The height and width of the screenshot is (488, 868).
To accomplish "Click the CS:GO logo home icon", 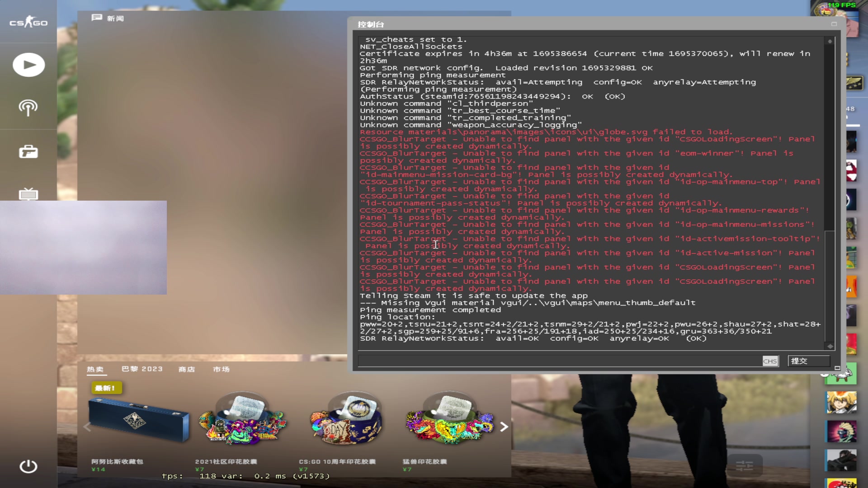I will [28, 22].
